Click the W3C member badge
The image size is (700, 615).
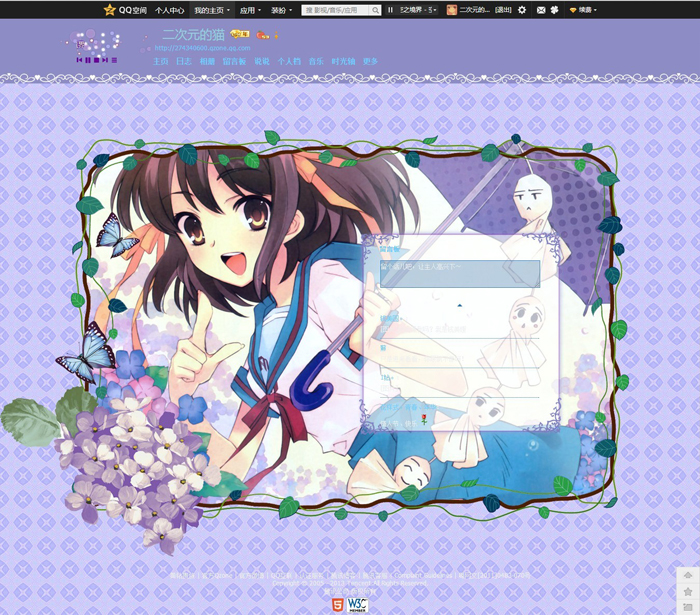point(357,604)
